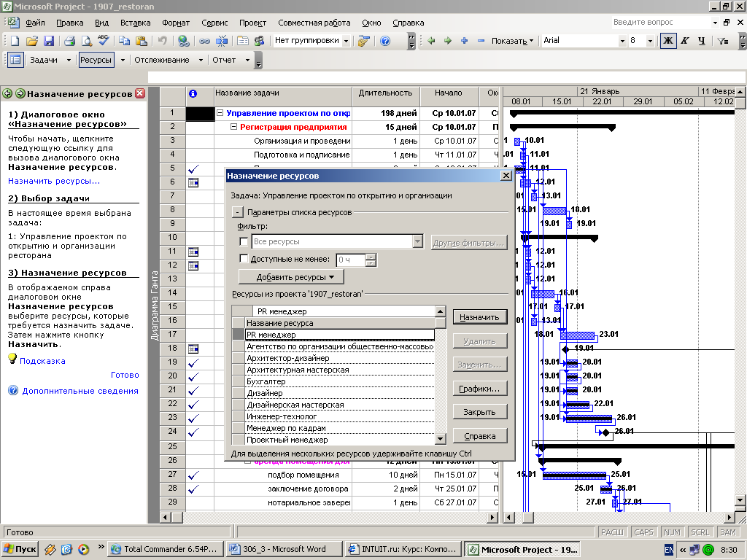
Task: Select 'Бухгалтер' in the resource list
Action: (340, 381)
